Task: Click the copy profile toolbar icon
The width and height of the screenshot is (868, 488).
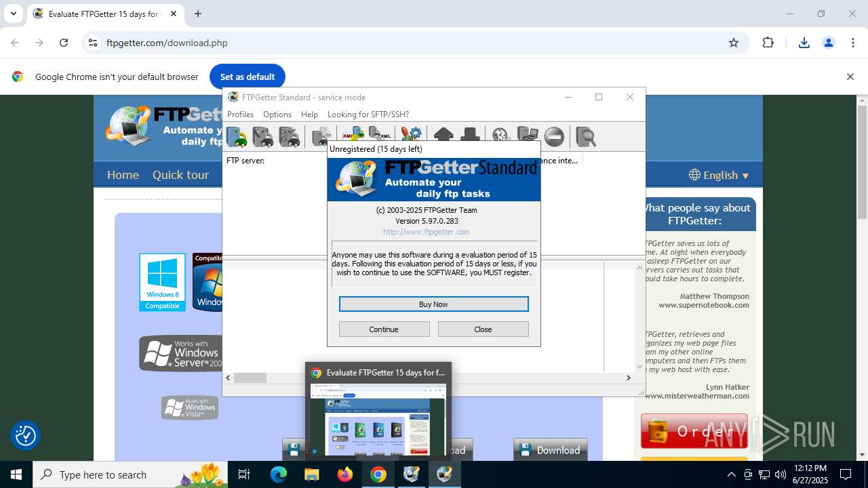Action: tap(321, 137)
